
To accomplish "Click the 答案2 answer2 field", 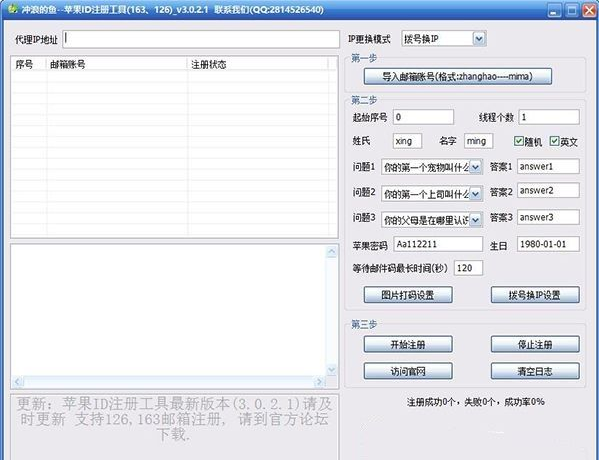I will (548, 190).
